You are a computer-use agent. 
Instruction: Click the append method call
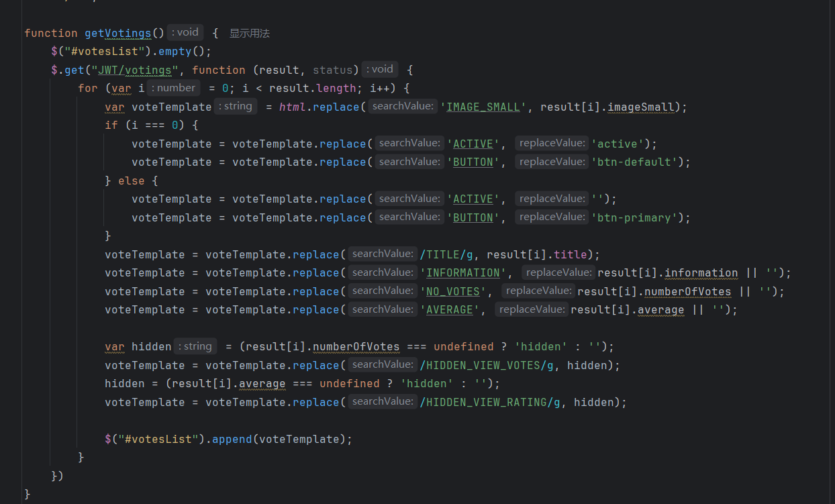click(232, 439)
